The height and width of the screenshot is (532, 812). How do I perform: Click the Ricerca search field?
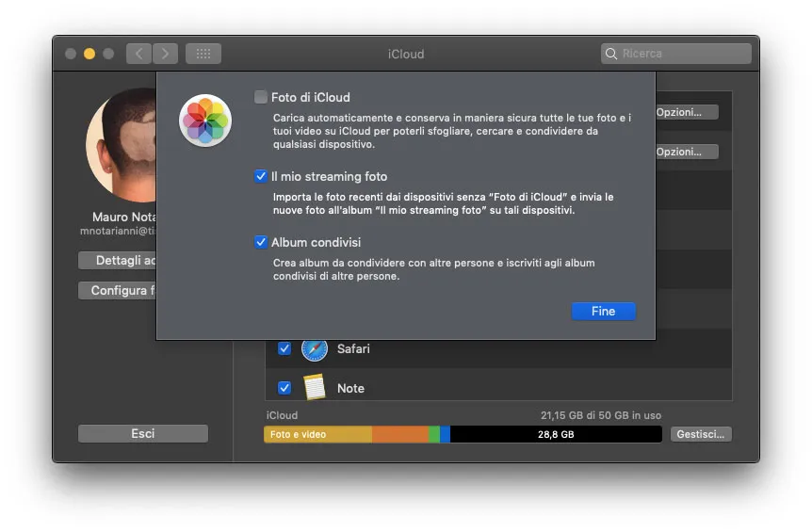coord(675,54)
